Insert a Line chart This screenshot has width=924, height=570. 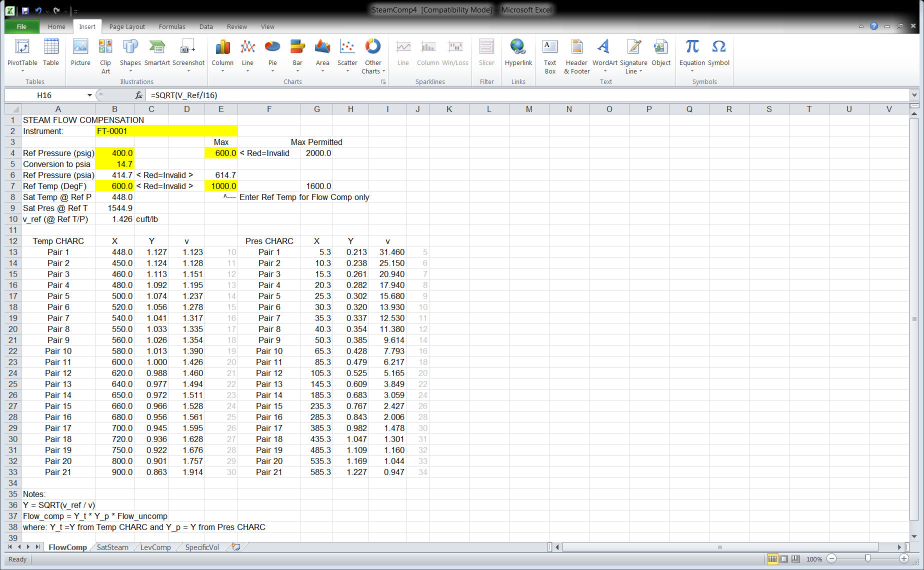point(247,55)
